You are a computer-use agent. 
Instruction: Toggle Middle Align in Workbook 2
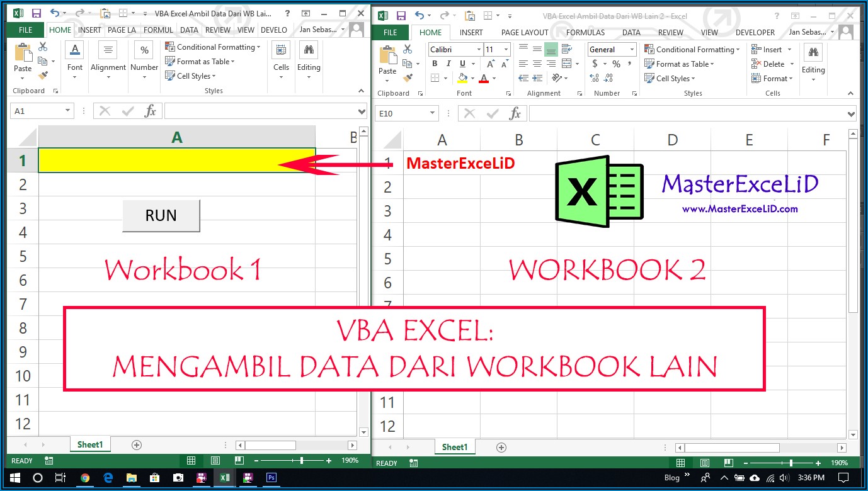coord(537,49)
